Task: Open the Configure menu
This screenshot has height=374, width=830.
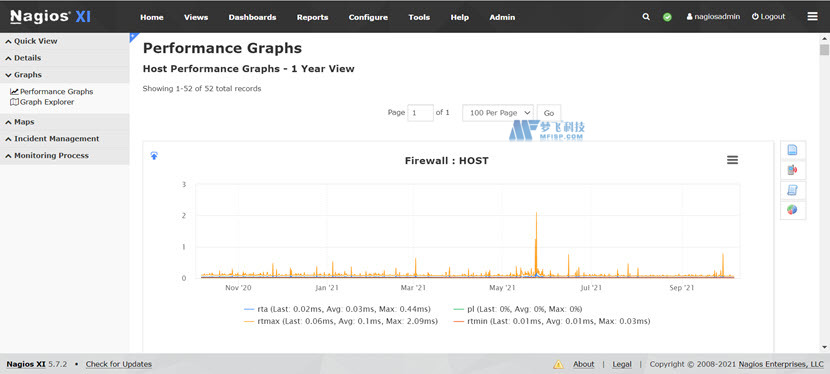Action: pos(368,17)
